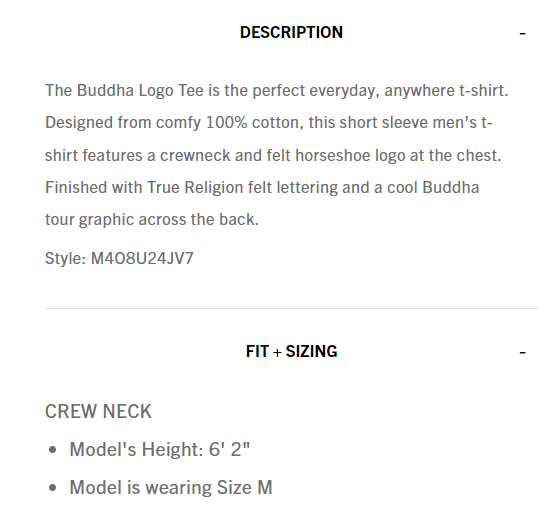542x506 pixels.
Task: Click the word 'crewneck' in the description
Action: pos(195,156)
